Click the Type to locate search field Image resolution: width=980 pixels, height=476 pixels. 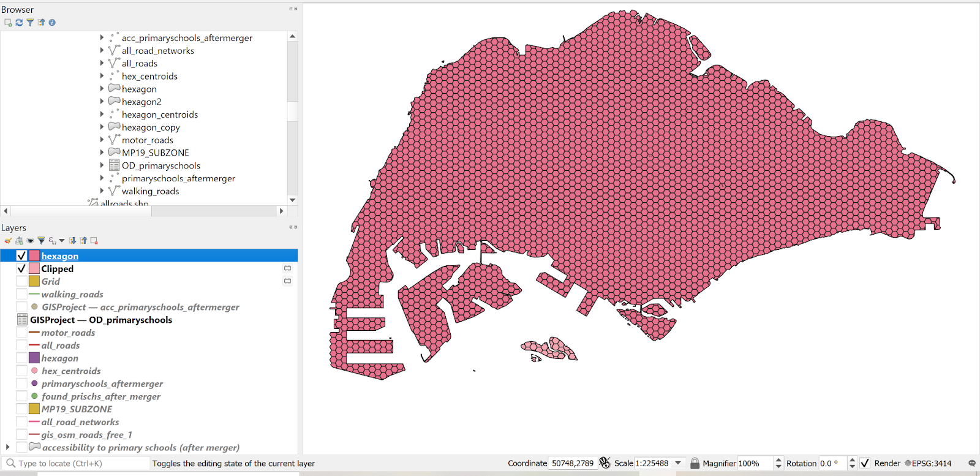coord(80,464)
